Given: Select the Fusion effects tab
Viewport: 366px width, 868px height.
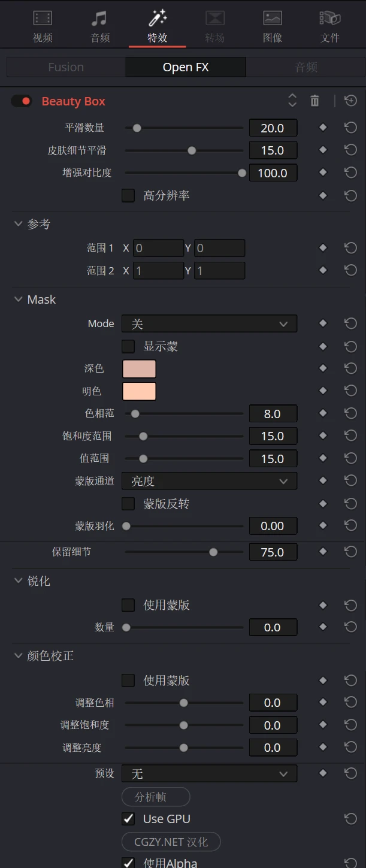Looking at the screenshot, I should (x=66, y=67).
